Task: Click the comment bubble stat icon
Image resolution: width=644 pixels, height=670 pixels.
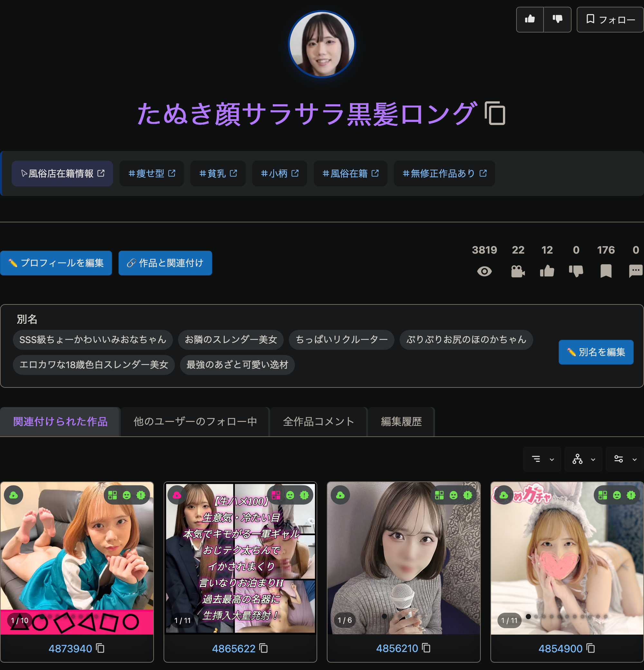Action: [x=635, y=271]
